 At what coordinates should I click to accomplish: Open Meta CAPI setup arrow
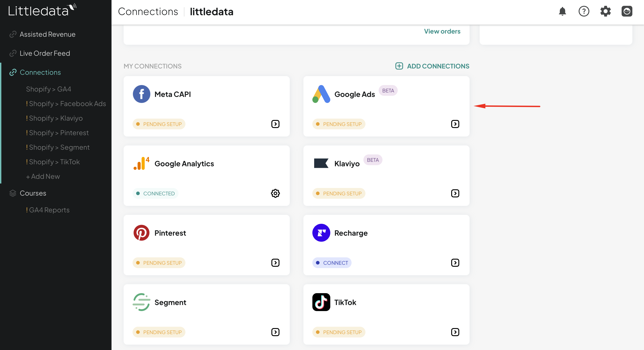tap(275, 124)
